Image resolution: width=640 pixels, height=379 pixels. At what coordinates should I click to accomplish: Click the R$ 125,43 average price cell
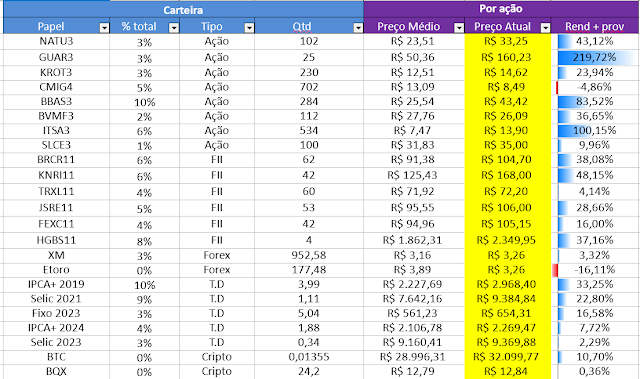click(x=414, y=175)
